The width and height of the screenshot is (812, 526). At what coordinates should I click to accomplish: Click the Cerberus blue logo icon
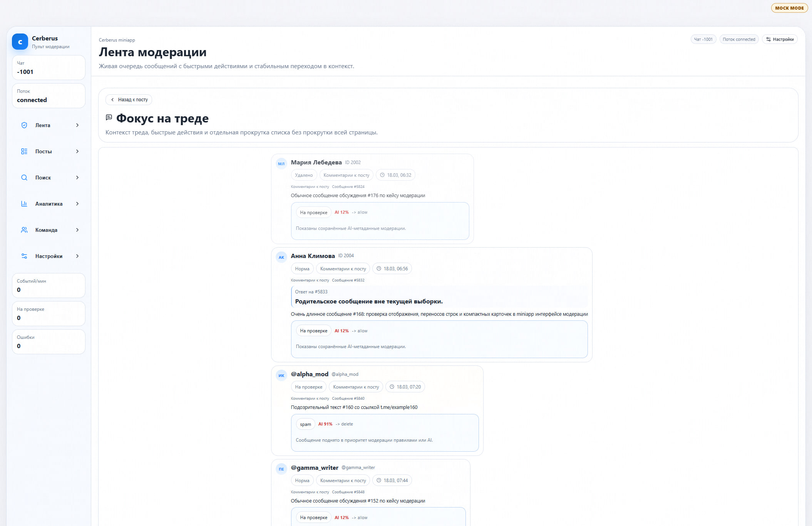(20, 42)
